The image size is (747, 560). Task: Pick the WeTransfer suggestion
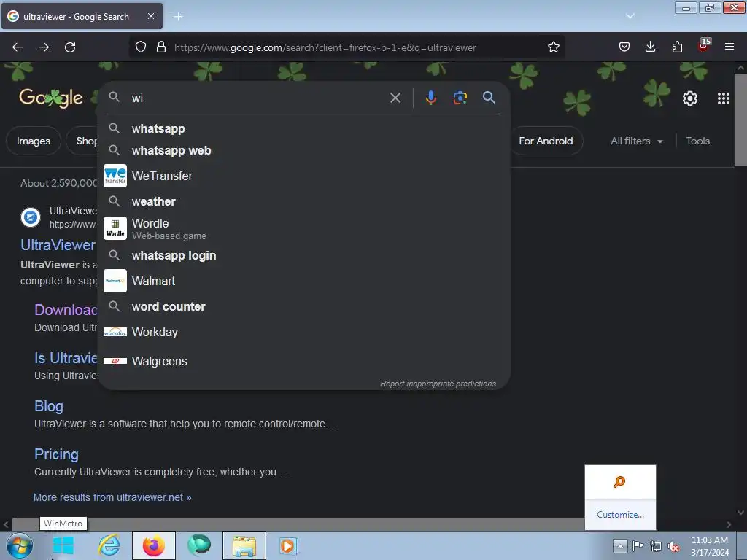pos(304,176)
